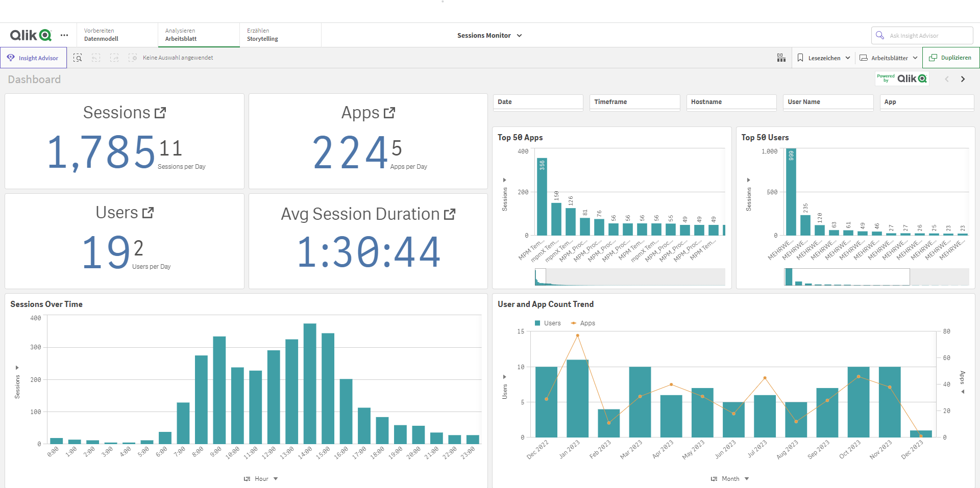Viewport: 980px width, 488px height.
Task: Click Apps axis arrow on trend chart right
Action: pos(963,392)
